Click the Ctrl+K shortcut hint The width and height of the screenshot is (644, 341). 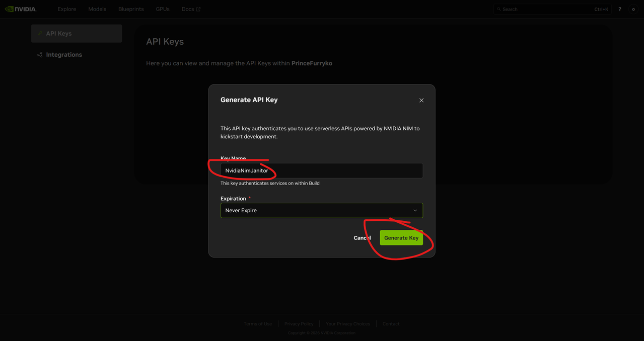[x=601, y=9]
